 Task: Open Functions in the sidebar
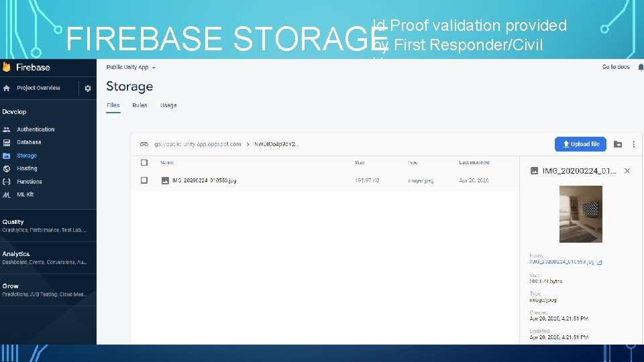(29, 182)
